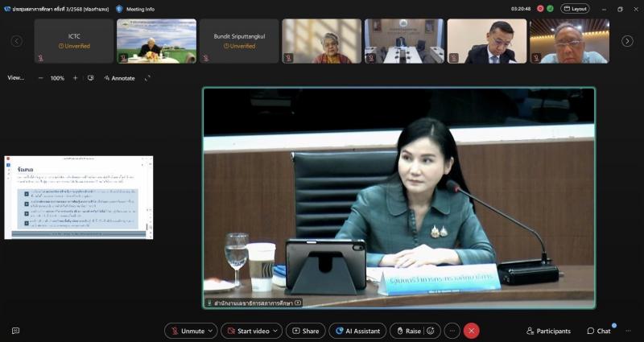
Task: Open the Layout options button
Action: (x=575, y=9)
